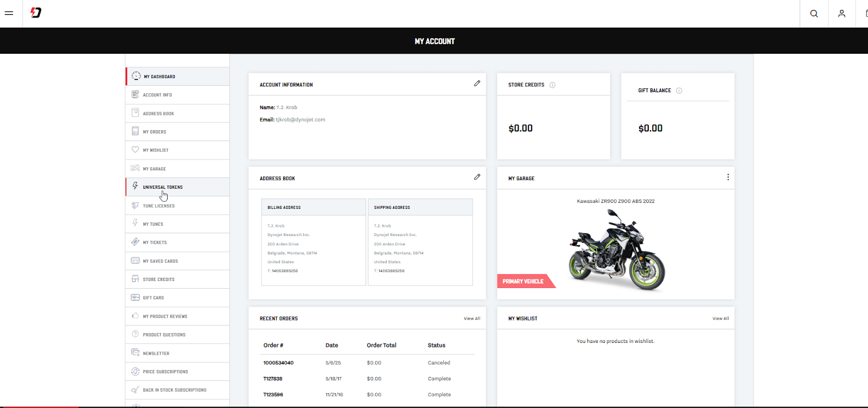
Task: Click the Order Total column header
Action: point(381,345)
